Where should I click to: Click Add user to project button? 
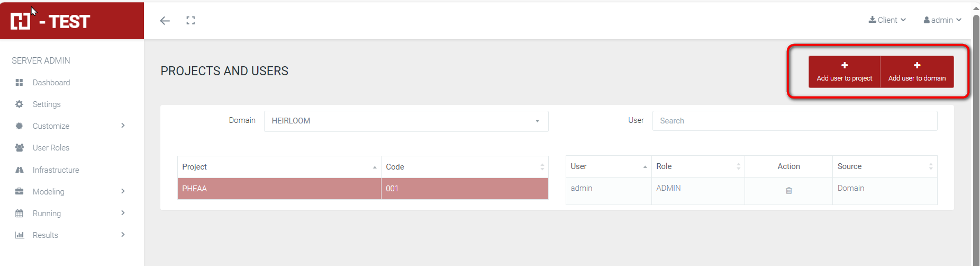[x=844, y=72]
